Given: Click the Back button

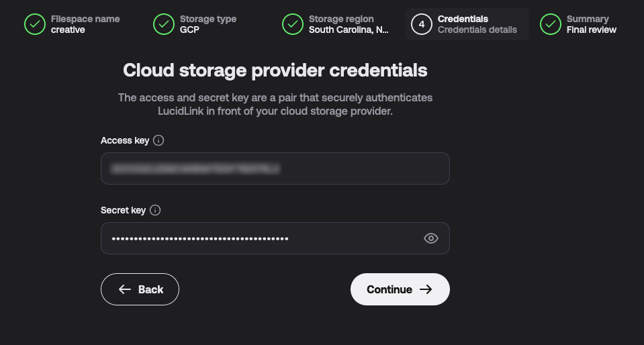Looking at the screenshot, I should [140, 289].
